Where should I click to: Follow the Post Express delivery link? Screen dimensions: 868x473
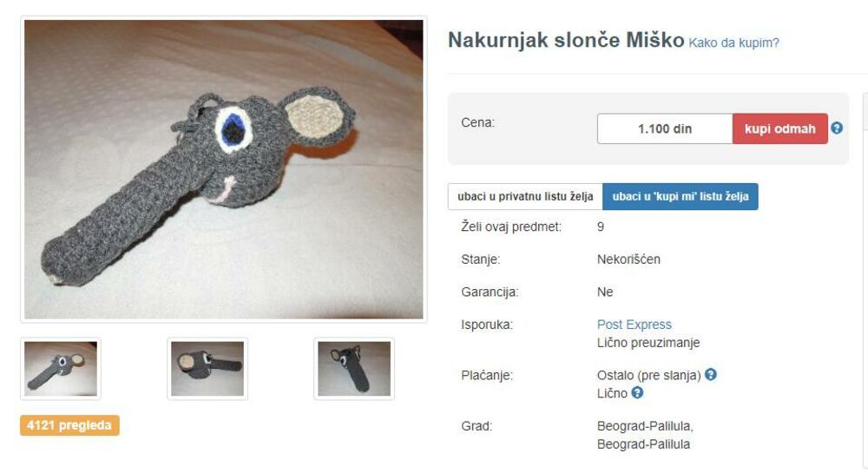point(634,325)
